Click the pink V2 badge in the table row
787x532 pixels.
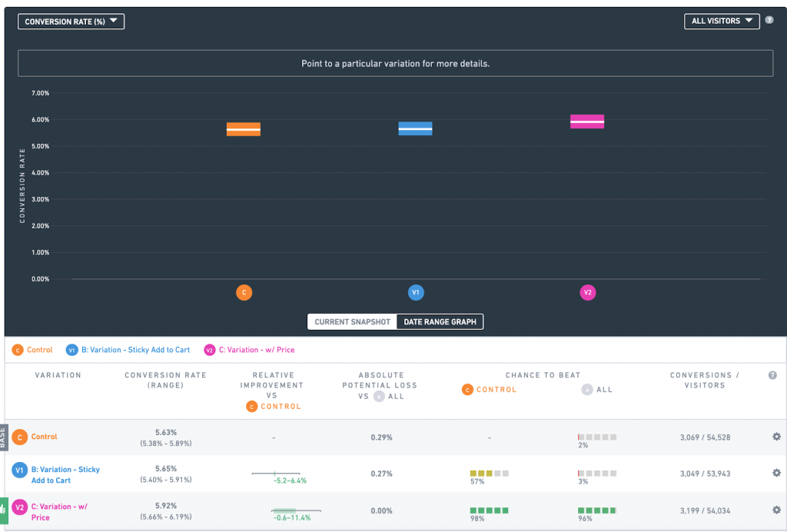click(x=19, y=507)
